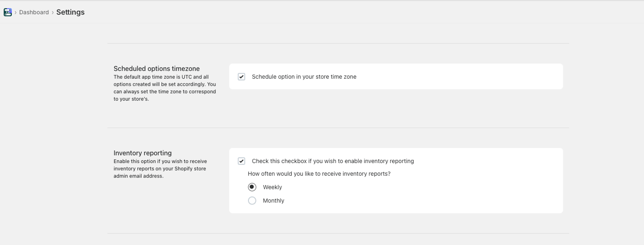Click the "Scheduled options timezone" section heading
Screen dimensions: 644x245
point(157,69)
